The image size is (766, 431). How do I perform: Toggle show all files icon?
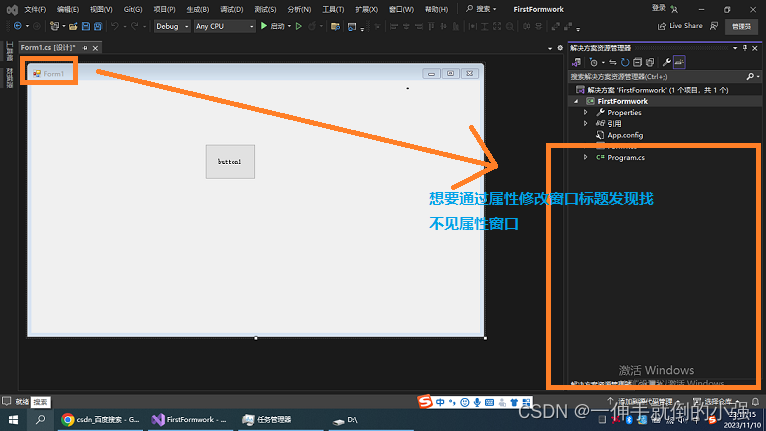click(x=650, y=62)
